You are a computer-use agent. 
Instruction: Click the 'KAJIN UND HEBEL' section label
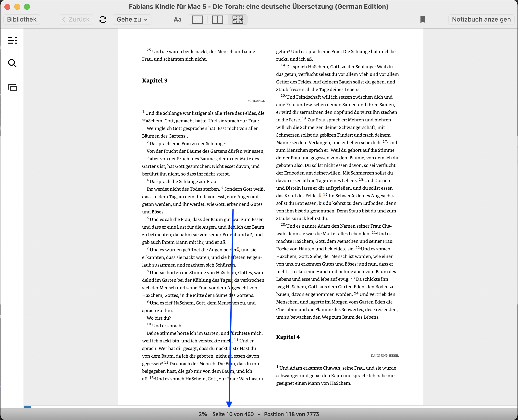tap(385, 356)
